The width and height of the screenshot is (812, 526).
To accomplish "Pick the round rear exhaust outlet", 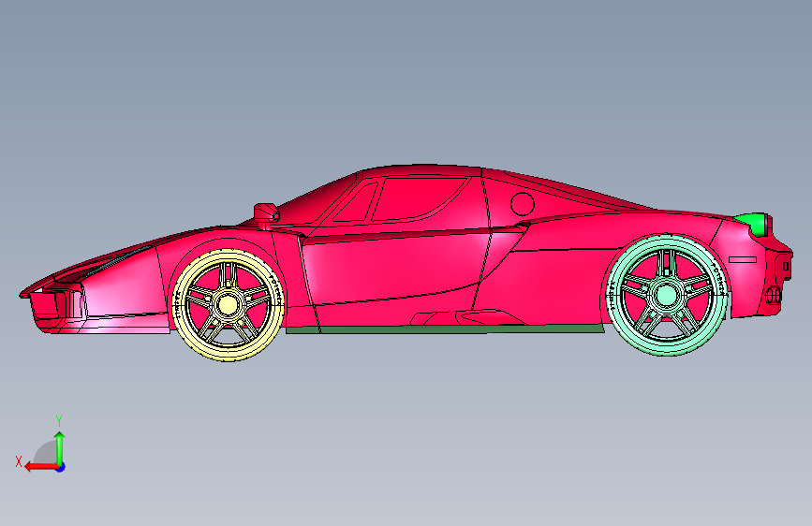I will click(x=773, y=296).
